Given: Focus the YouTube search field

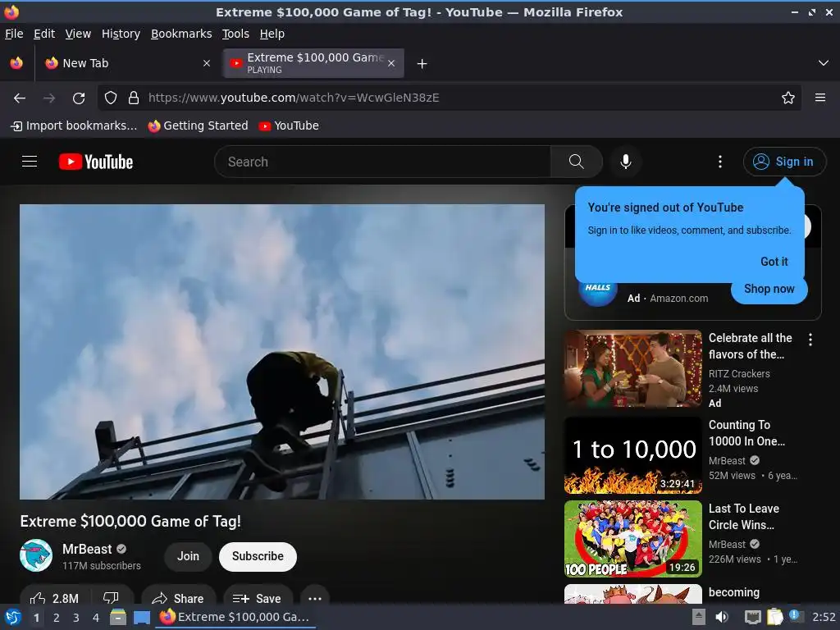Looking at the screenshot, I should coord(382,162).
